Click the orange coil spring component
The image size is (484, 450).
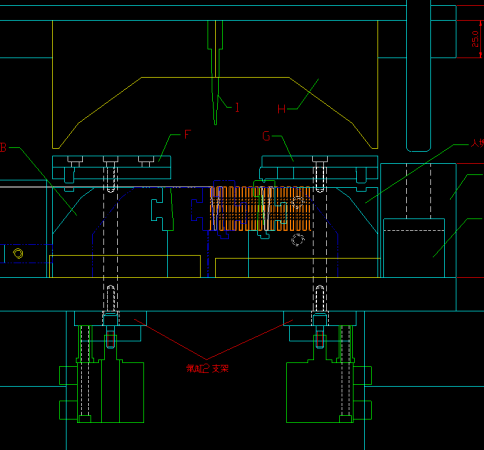click(260, 209)
